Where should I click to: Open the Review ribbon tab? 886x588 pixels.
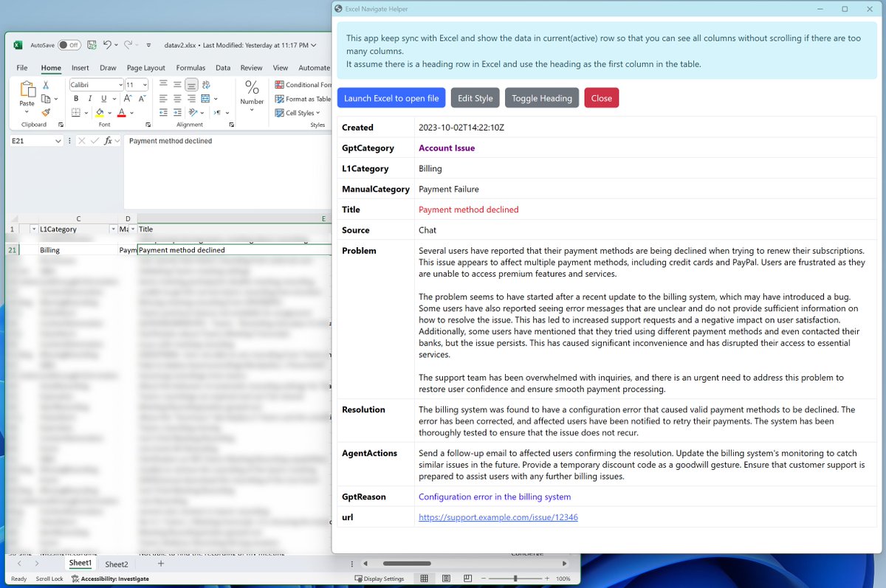pos(251,68)
